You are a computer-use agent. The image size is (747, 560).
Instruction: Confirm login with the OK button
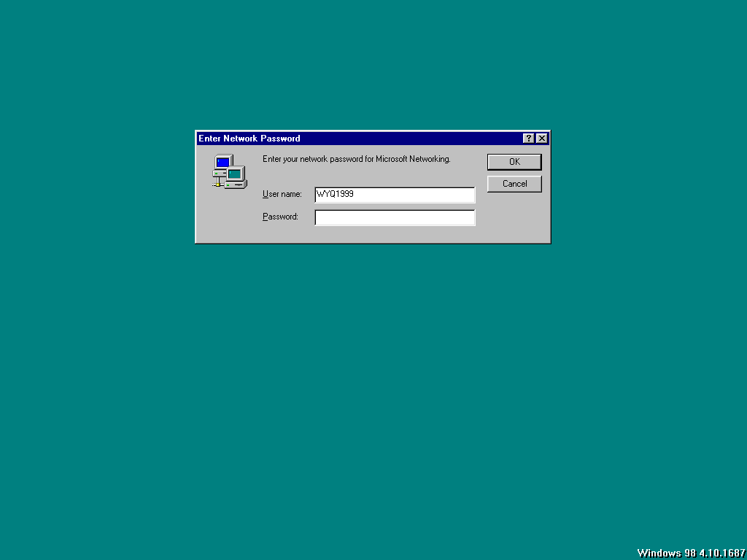tap(514, 162)
